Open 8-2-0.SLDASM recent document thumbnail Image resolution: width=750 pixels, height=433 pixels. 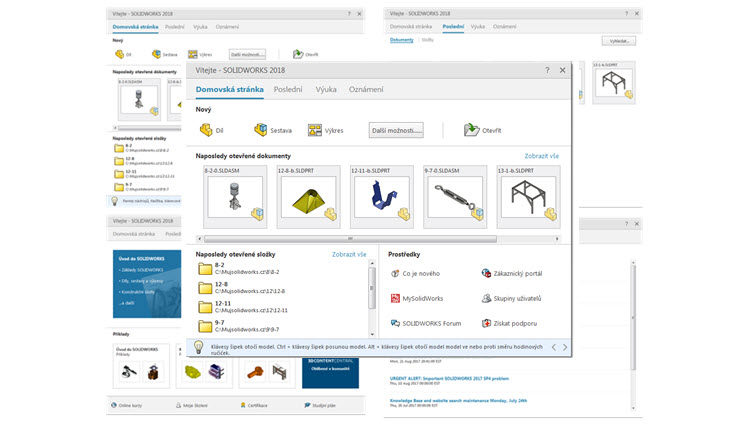coord(235,197)
